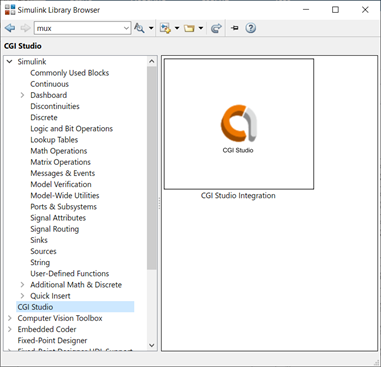
Task: Click the search binoculars icon
Action: pos(139,28)
